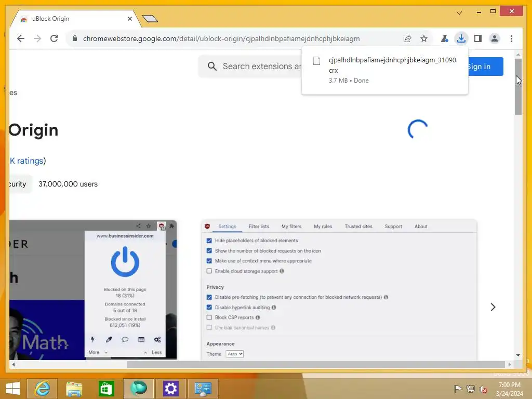
Task: Open File Explorer from taskbar
Action: [74, 389]
